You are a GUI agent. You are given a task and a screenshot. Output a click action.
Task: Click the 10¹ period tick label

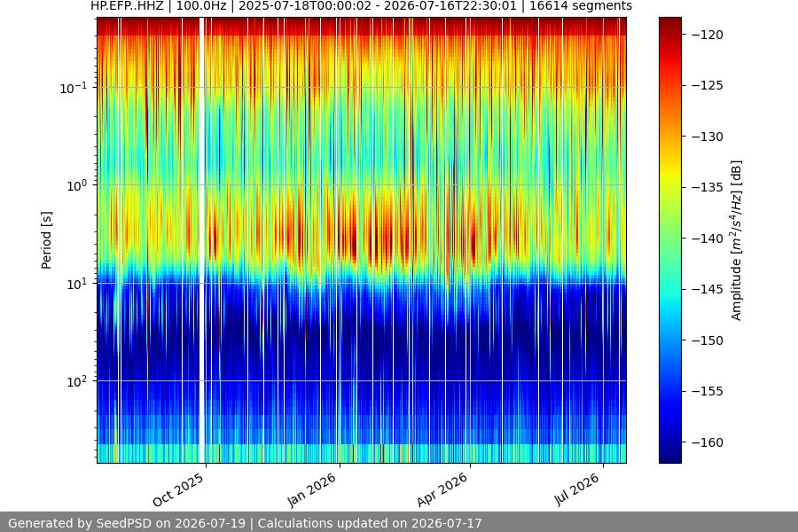coord(76,284)
